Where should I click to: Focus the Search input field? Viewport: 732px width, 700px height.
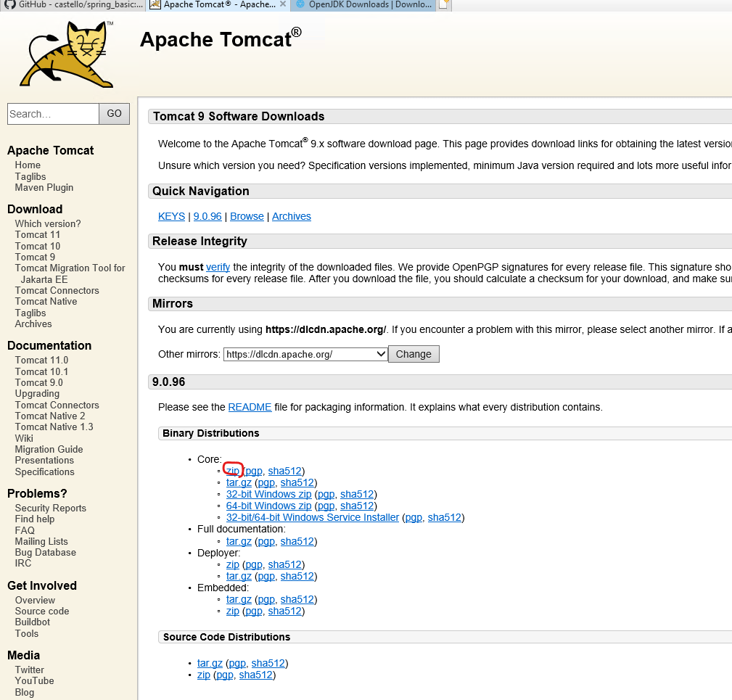click(x=53, y=114)
